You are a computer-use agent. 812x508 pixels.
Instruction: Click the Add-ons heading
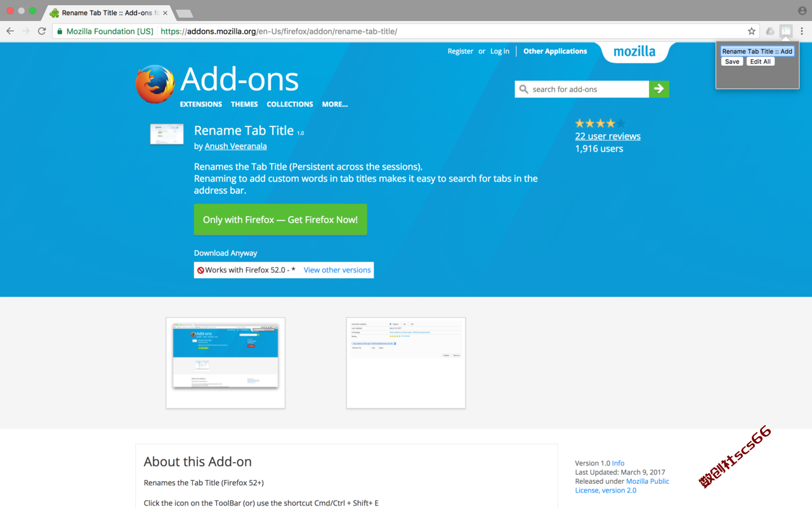(239, 79)
